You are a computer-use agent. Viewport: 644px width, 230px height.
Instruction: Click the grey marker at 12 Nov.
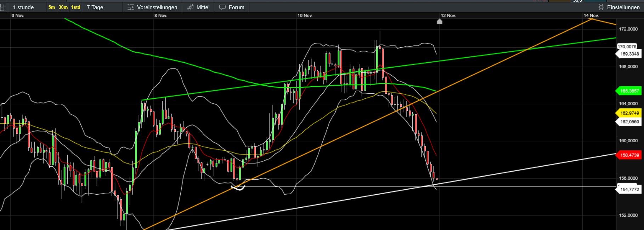pos(440,22)
